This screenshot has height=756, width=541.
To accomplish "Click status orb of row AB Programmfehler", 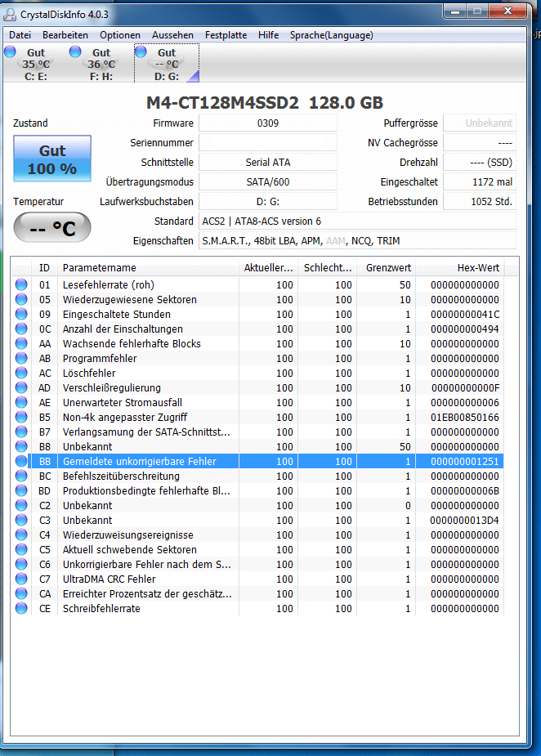I will [x=21, y=358].
